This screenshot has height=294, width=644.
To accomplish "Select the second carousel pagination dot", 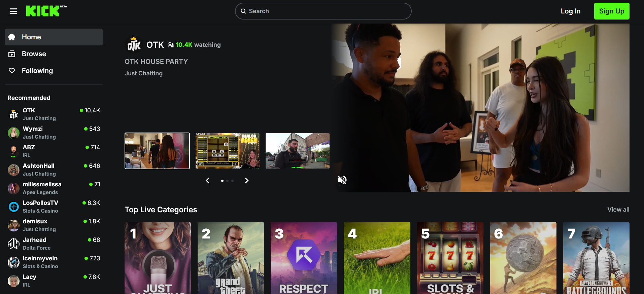I will [228, 181].
